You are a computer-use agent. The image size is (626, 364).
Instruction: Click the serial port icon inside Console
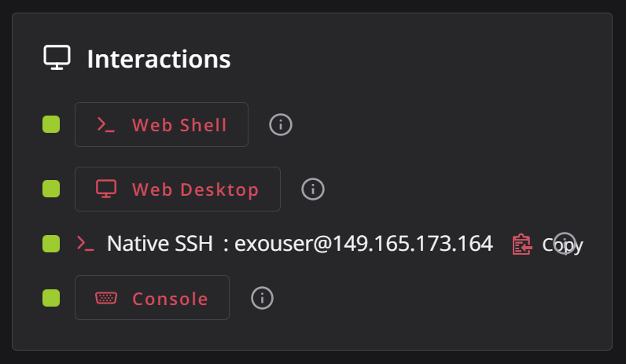[x=106, y=298]
